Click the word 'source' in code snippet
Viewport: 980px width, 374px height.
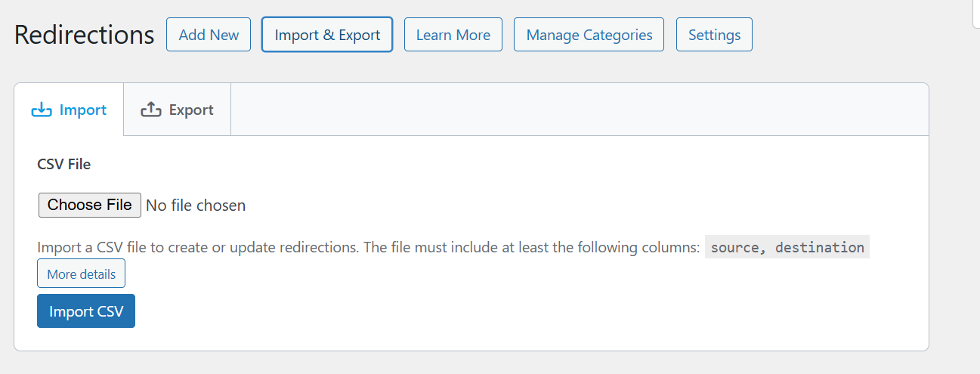click(x=736, y=247)
